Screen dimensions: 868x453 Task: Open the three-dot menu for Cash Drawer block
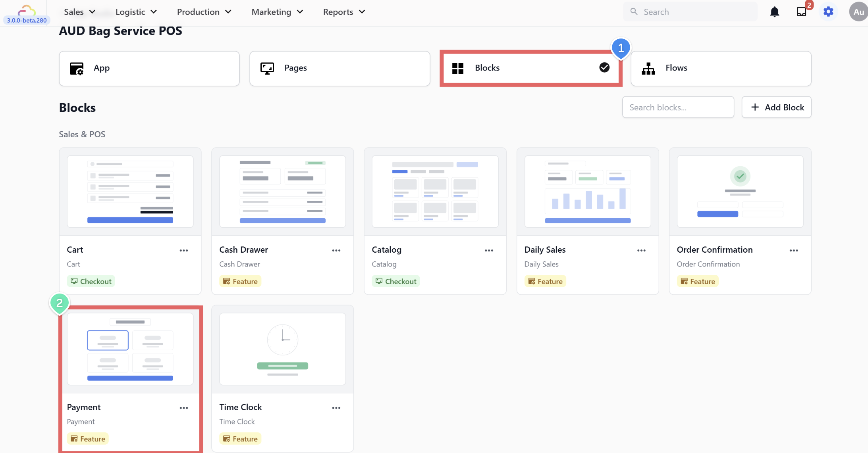point(336,250)
